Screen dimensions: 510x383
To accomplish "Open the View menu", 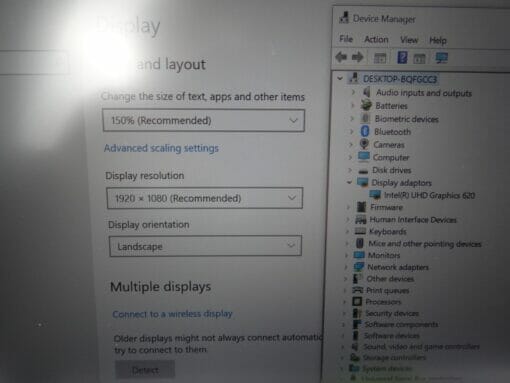I will click(x=409, y=40).
